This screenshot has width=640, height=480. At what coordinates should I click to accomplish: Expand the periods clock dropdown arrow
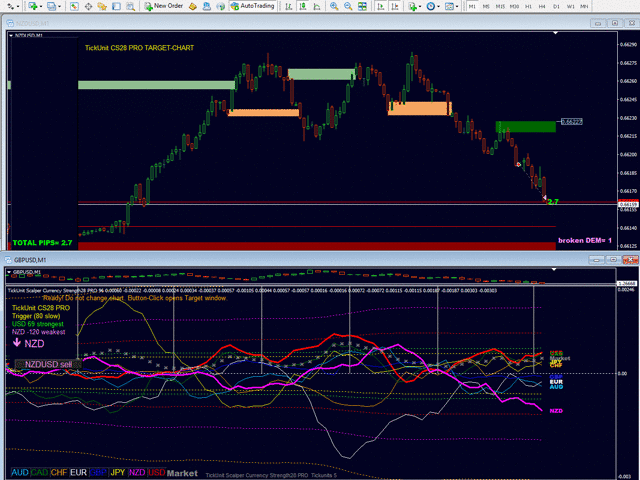(x=438, y=7)
